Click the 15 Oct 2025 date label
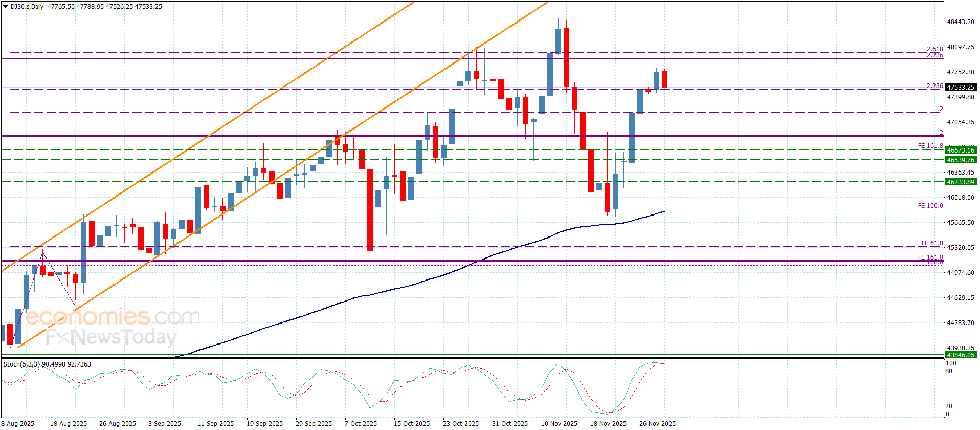Screen dimensions: 980x430 pos(412,423)
